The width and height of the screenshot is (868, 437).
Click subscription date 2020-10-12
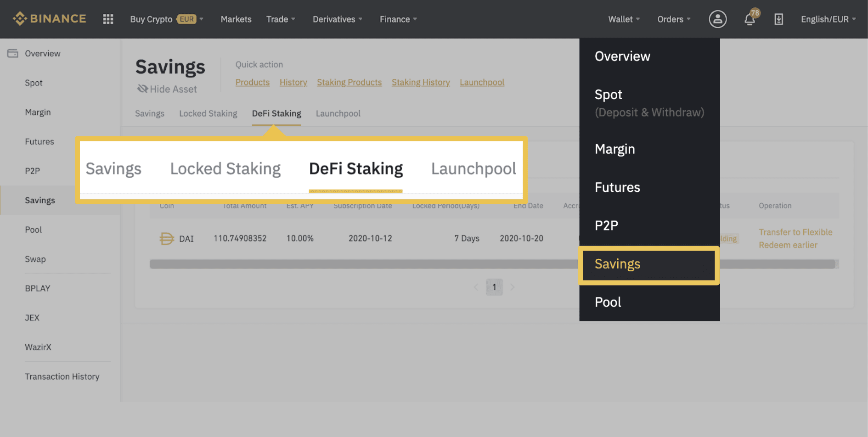pyautogui.click(x=370, y=239)
